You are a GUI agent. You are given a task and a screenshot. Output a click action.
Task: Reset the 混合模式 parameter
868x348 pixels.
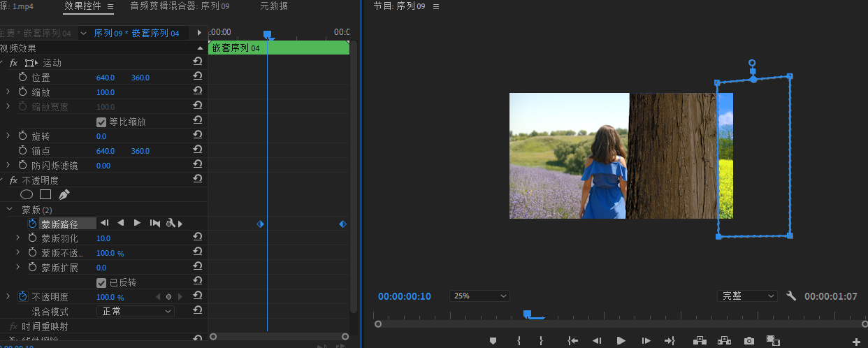198,311
